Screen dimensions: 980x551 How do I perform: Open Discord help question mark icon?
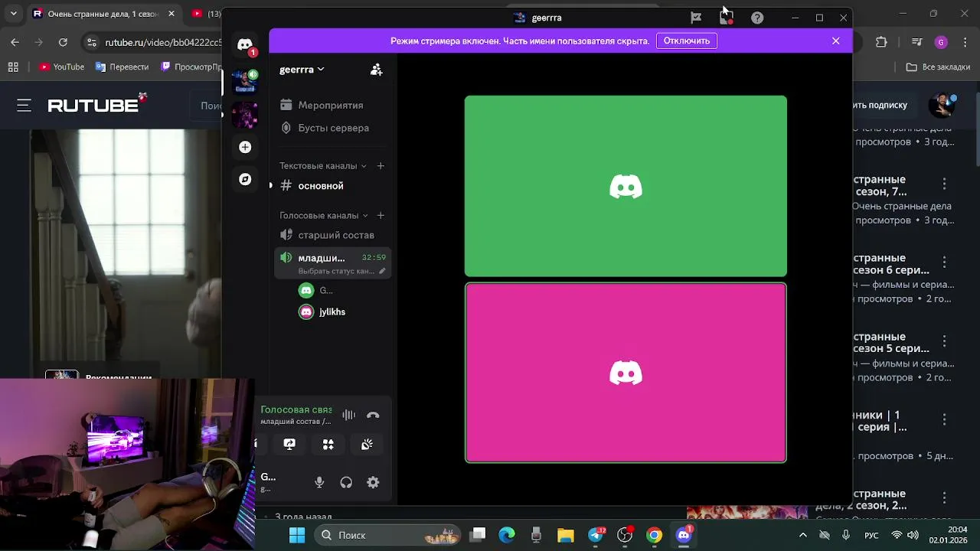tap(757, 18)
